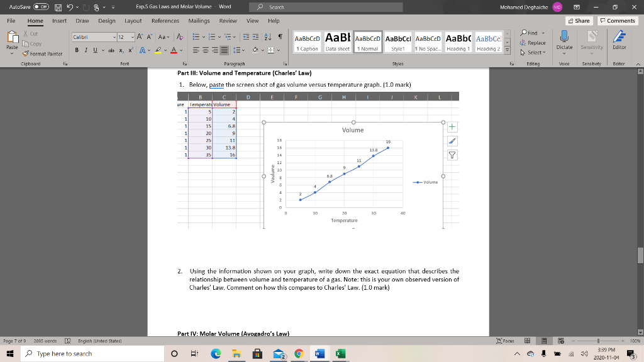
Task: Open Chart Styles with the brush icon
Action: click(x=452, y=141)
